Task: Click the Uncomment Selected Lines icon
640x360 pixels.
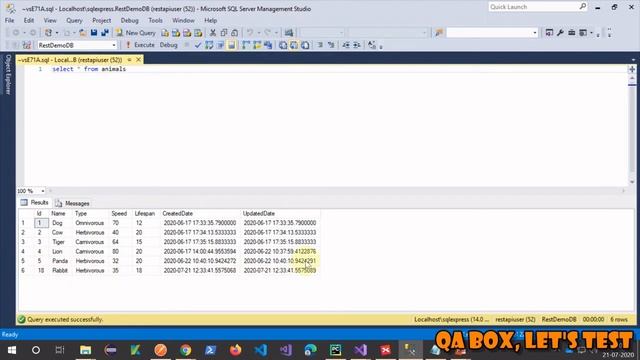Action: (x=331, y=45)
